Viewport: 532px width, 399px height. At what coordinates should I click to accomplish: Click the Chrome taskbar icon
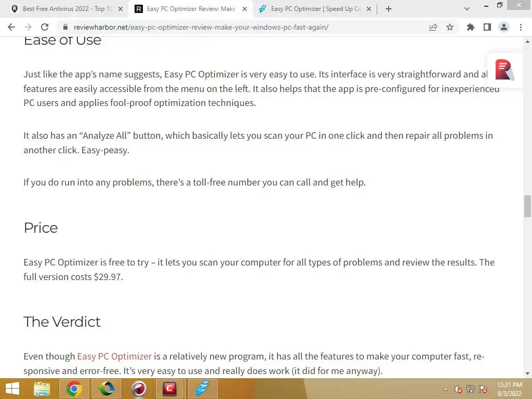coord(74,389)
